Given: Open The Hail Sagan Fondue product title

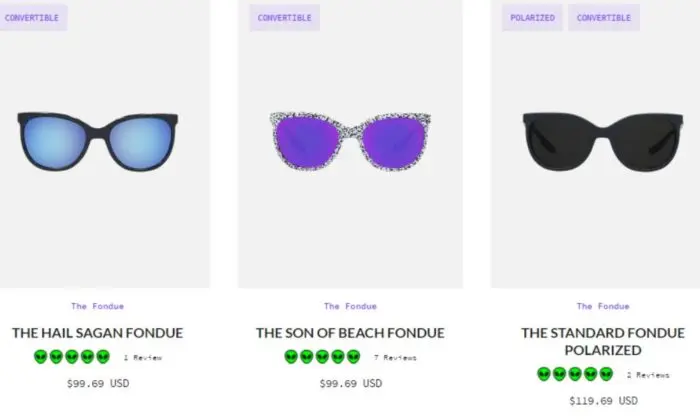Looking at the screenshot, I should coord(98,333).
